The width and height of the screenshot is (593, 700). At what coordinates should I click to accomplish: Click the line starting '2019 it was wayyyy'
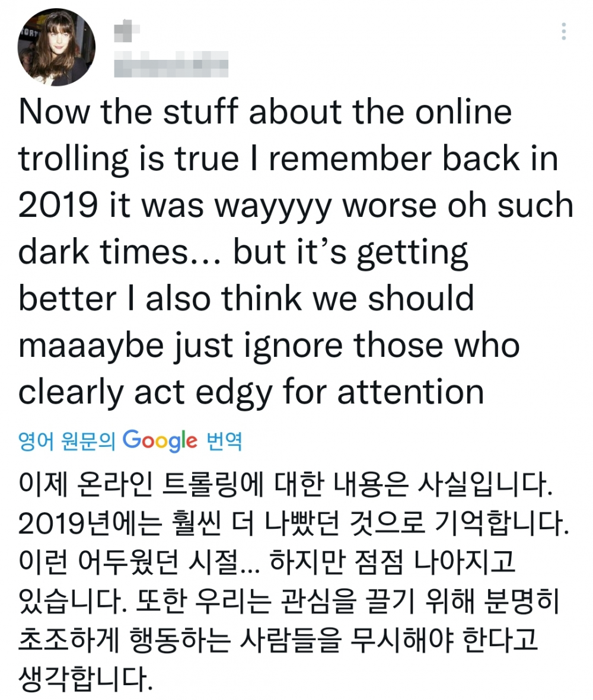coord(295,206)
